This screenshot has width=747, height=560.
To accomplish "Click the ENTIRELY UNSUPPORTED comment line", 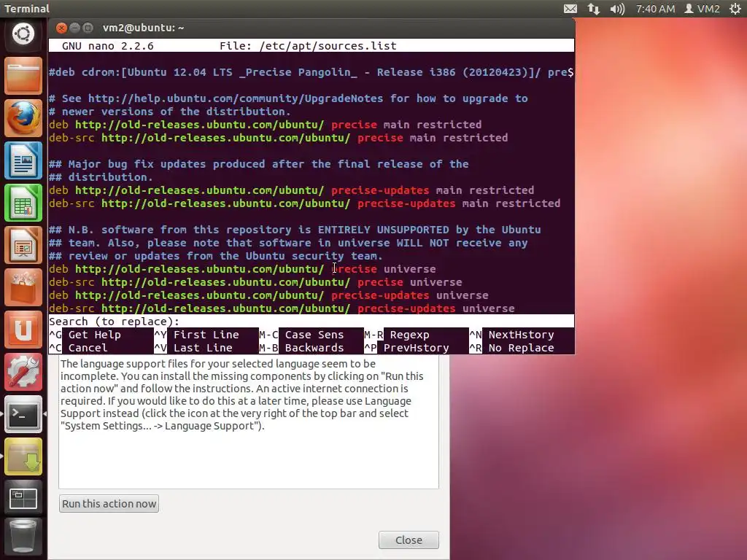I will 295,230.
